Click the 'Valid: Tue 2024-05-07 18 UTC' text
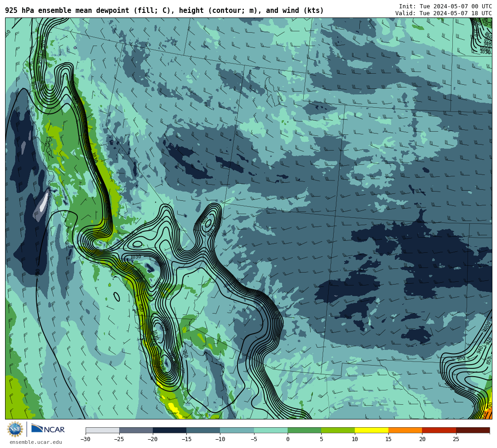 pyautogui.click(x=444, y=13)
